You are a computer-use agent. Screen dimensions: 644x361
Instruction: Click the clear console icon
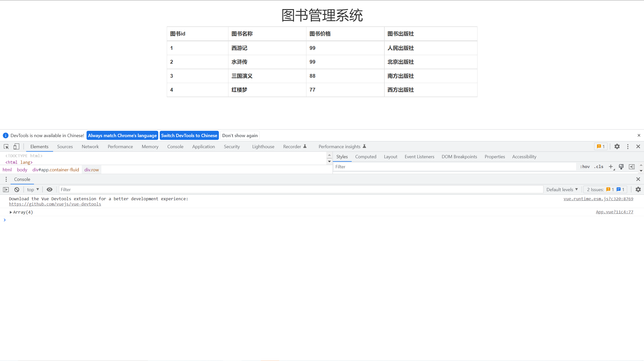pyautogui.click(x=17, y=189)
